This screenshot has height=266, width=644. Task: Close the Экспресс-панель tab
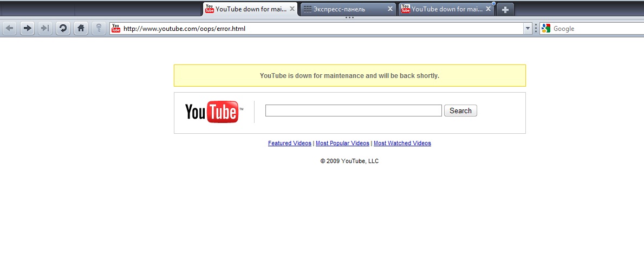(390, 9)
